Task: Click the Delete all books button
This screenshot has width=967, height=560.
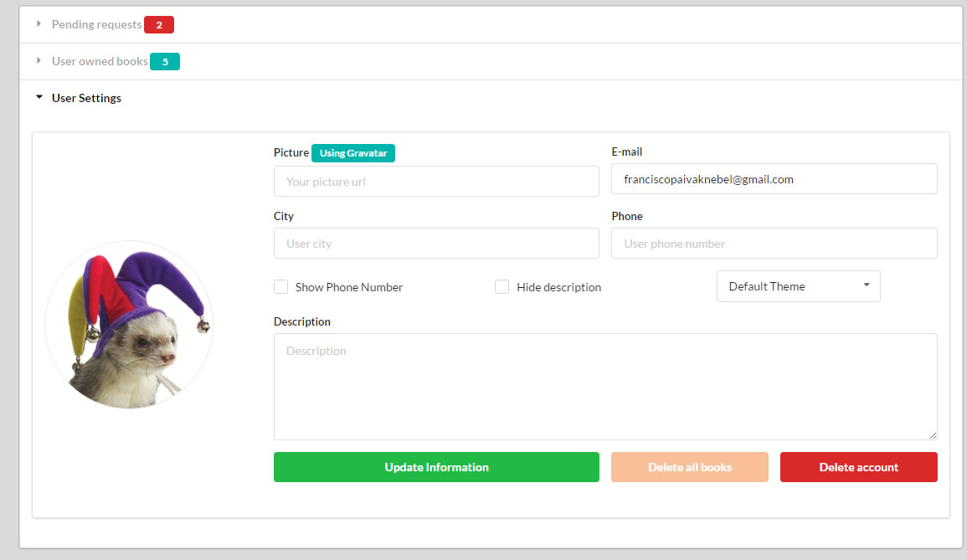Action: 690,467
